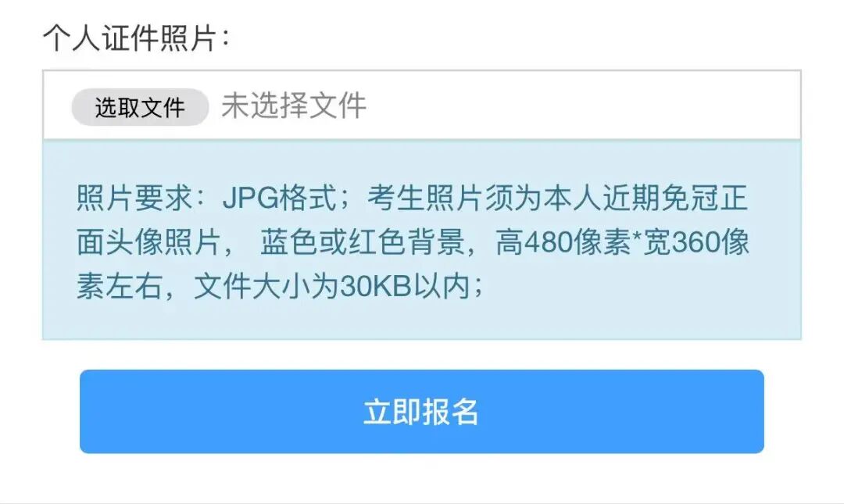Click the blank bottom area of the blue notice box

pos(421,321)
